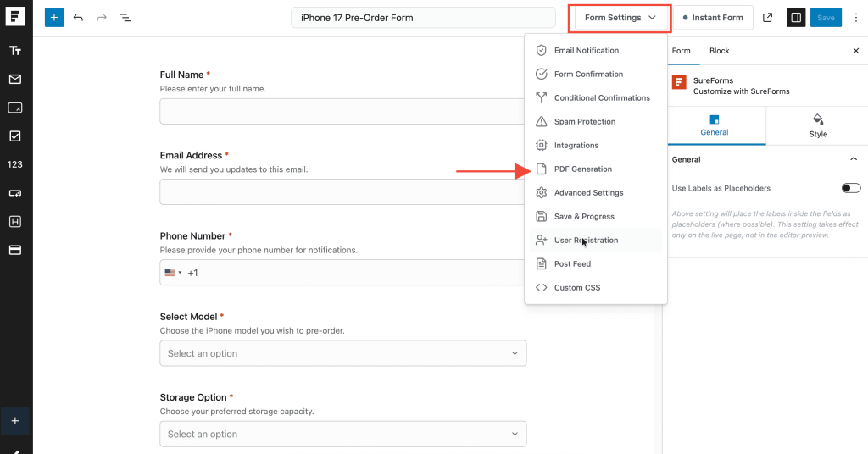Open User Registration settings
The image size is (868, 454).
click(x=596, y=241)
